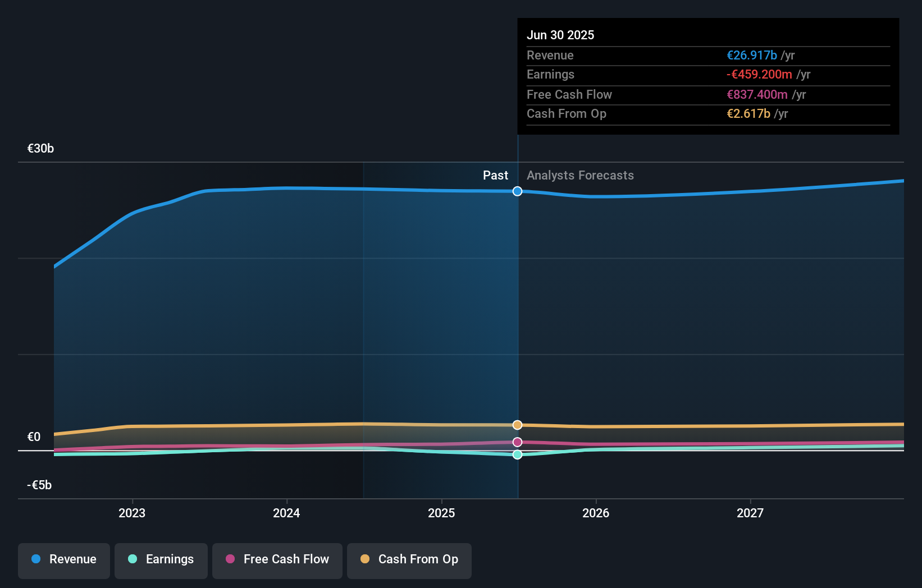Image resolution: width=922 pixels, height=588 pixels.
Task: Click the -€459.200m earnings value
Action: click(759, 74)
